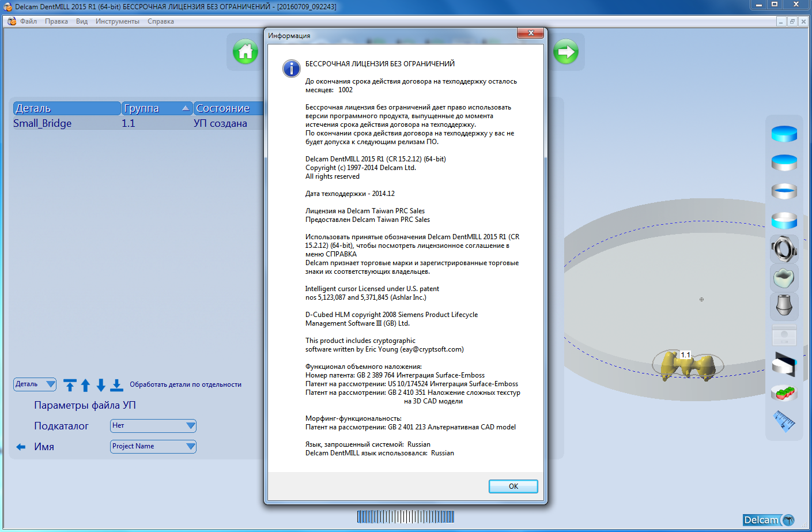
Task: Move the selected part up one row
Action: [85, 385]
